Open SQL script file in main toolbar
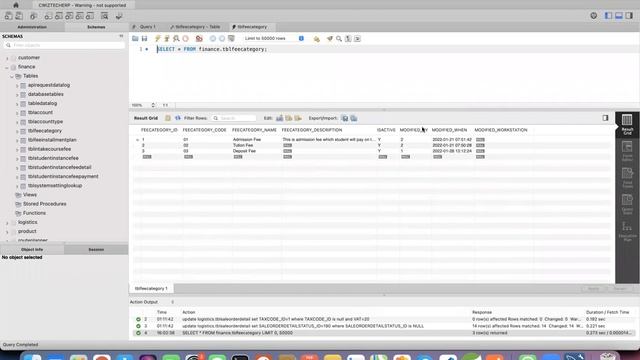Viewport: 640px width, 360px height. (19, 16)
